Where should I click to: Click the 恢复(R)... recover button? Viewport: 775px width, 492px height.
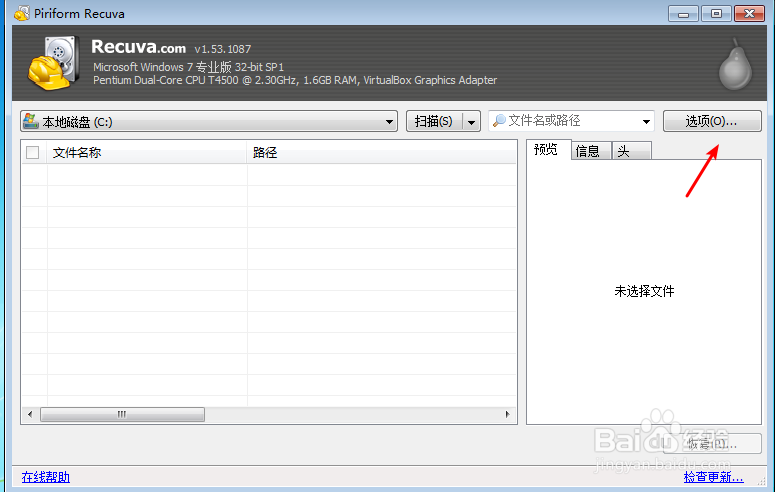712,444
